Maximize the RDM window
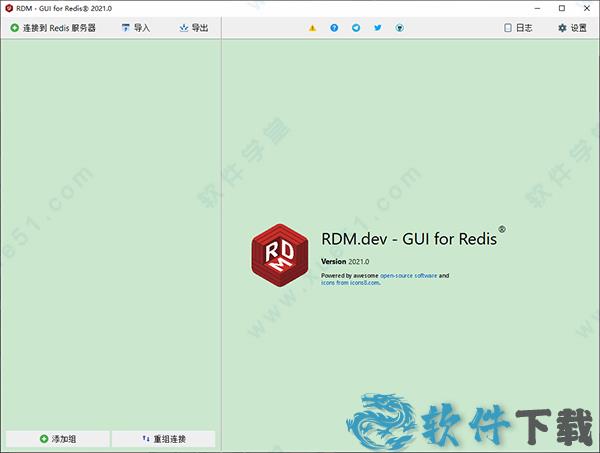Image resolution: width=600 pixels, height=453 pixels. pos(561,8)
